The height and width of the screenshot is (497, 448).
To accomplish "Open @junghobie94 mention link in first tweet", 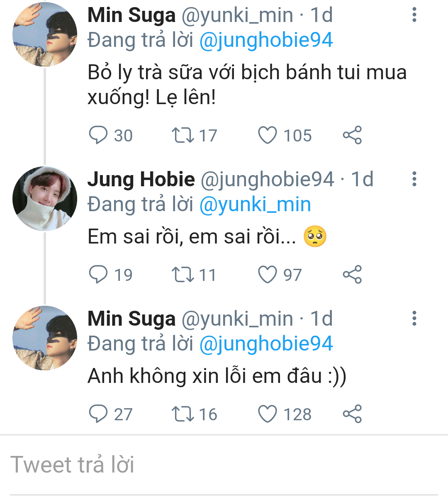I will click(x=266, y=40).
